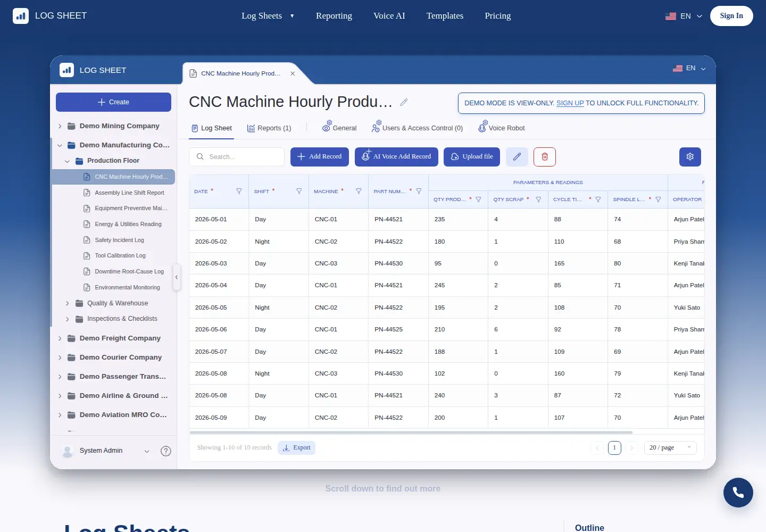Filter the Shift column
The width and height of the screenshot is (766, 532).
click(299, 192)
